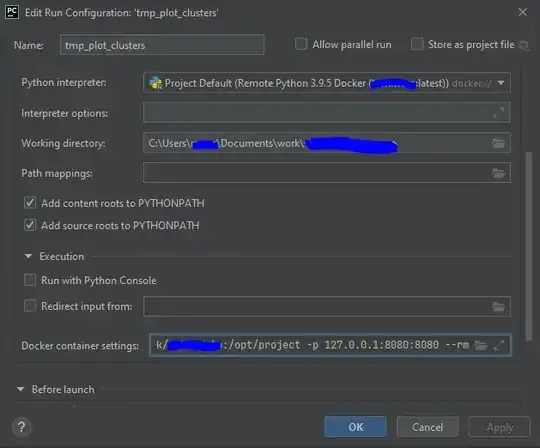Confirm with the OK button
The height and width of the screenshot is (448, 540).
point(355,427)
